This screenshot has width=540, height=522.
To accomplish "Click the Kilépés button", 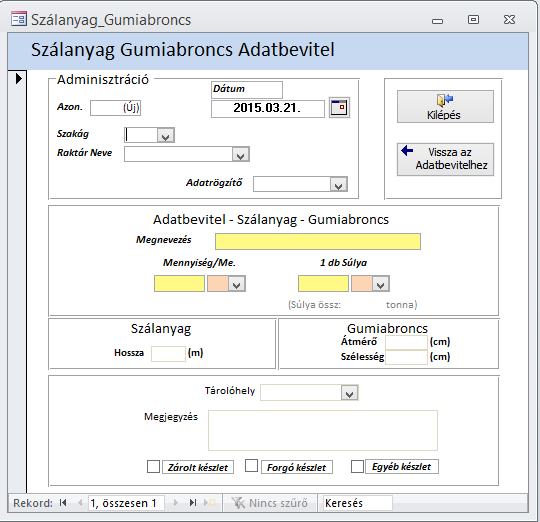I will click(445, 107).
